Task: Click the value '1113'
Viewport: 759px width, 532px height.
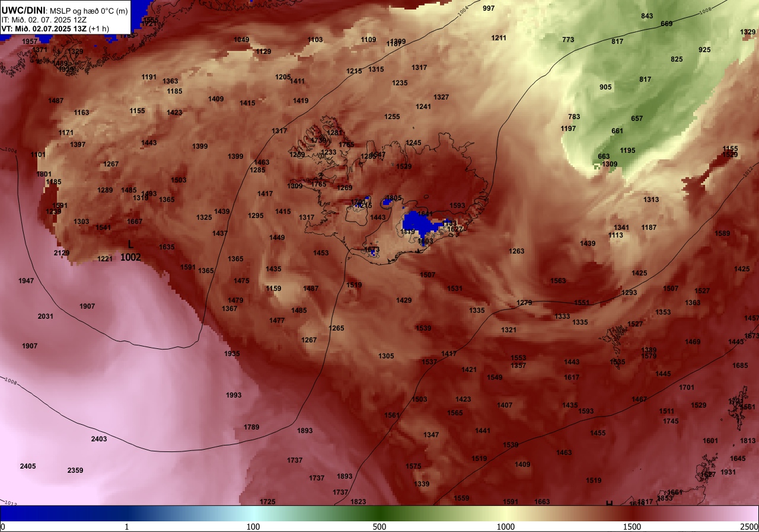Action: coord(616,235)
